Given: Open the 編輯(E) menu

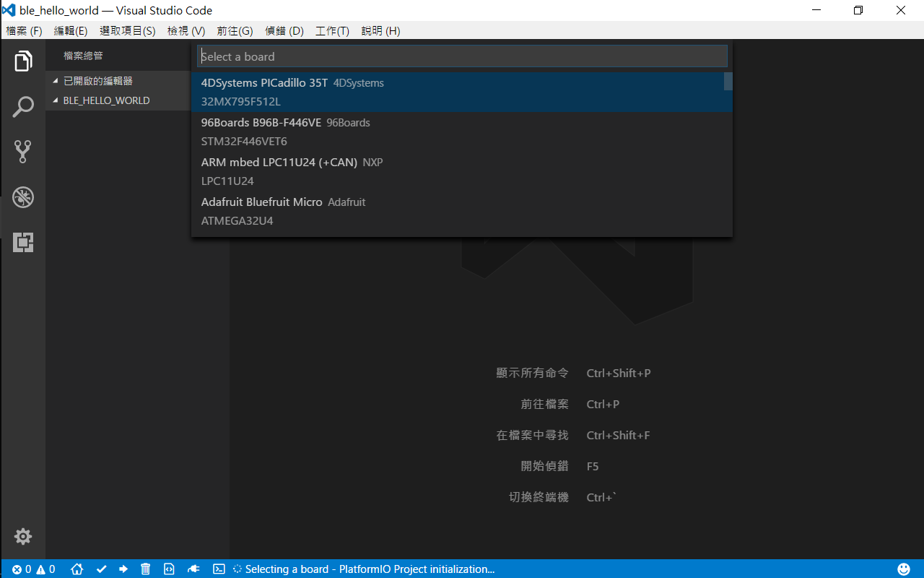Looking at the screenshot, I should pyautogui.click(x=71, y=30).
